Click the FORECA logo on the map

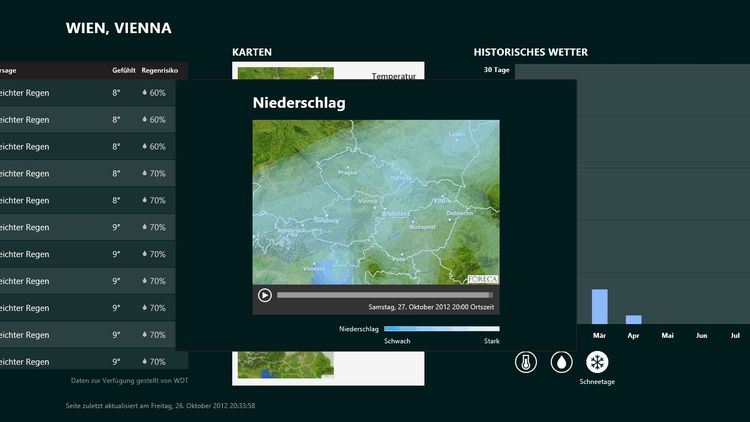point(482,279)
